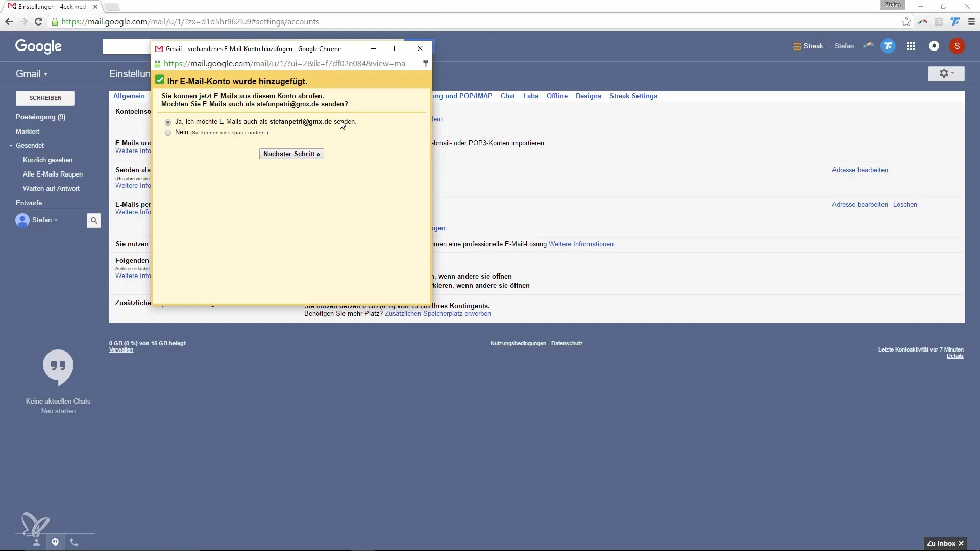The width and height of the screenshot is (980, 551).
Task: Choose the 'Nein' radio option
Action: click(168, 133)
